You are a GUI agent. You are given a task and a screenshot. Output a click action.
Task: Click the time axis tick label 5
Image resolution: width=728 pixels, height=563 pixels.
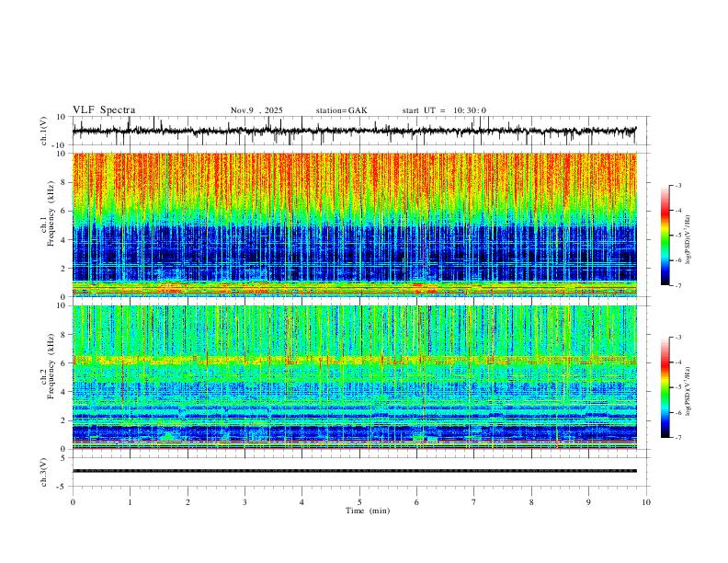tap(359, 502)
